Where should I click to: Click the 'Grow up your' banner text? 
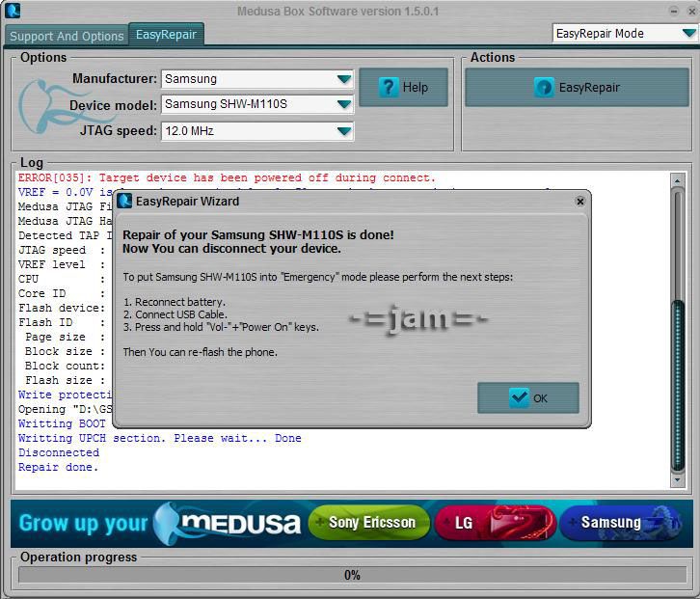83,523
